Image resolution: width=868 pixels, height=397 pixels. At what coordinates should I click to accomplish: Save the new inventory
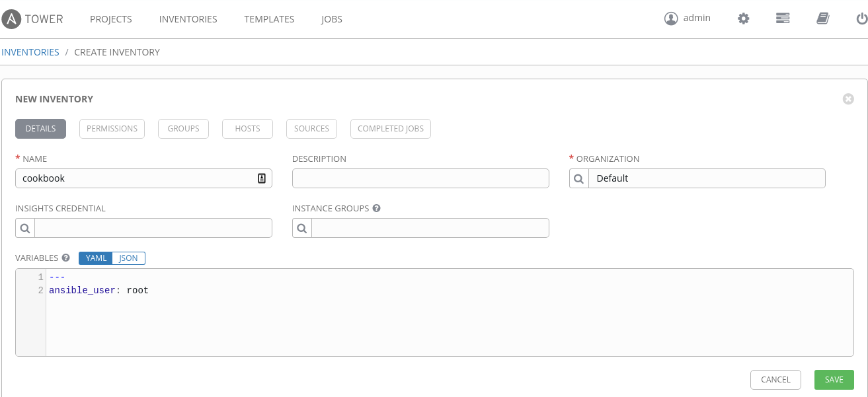click(x=834, y=380)
